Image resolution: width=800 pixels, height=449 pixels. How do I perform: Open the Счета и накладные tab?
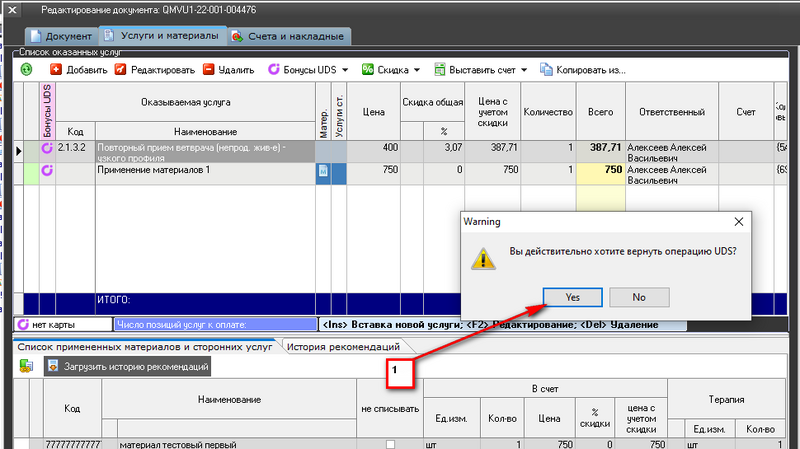tap(287, 37)
